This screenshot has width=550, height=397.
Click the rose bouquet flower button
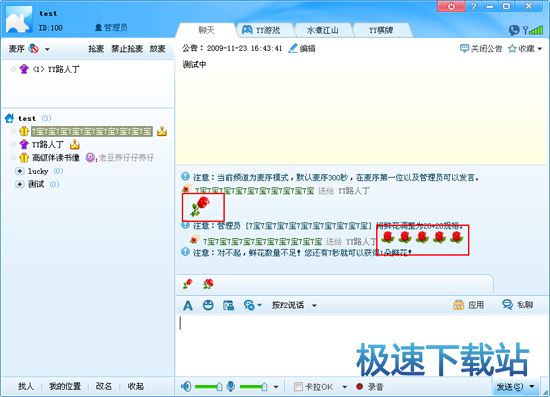[208, 284]
